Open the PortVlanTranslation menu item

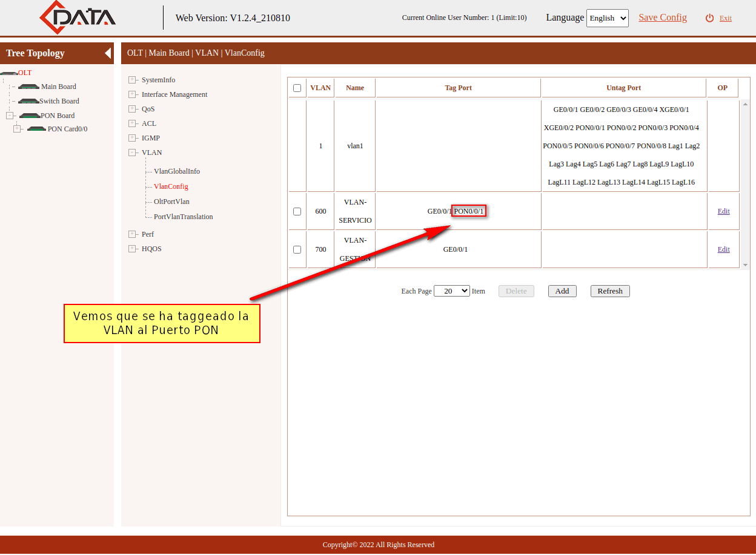(183, 217)
